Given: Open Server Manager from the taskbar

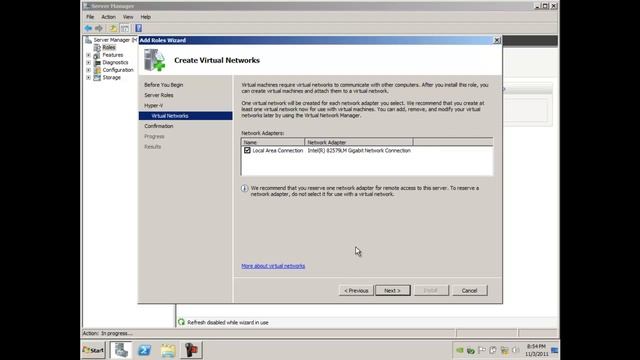Looking at the screenshot, I should [121, 350].
